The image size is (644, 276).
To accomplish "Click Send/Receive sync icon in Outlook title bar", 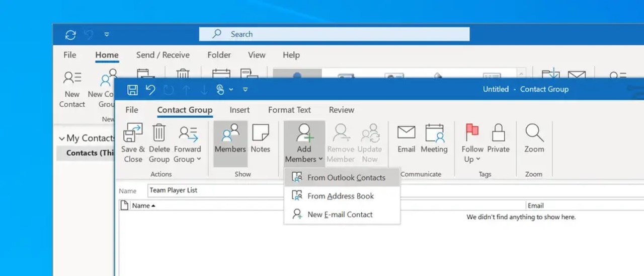I will 70,35.
